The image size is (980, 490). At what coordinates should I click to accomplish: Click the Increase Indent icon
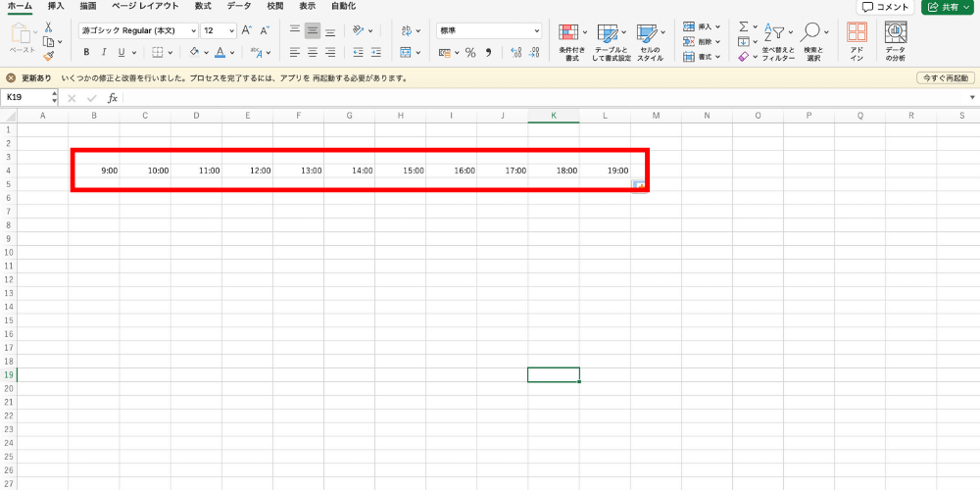[x=375, y=53]
